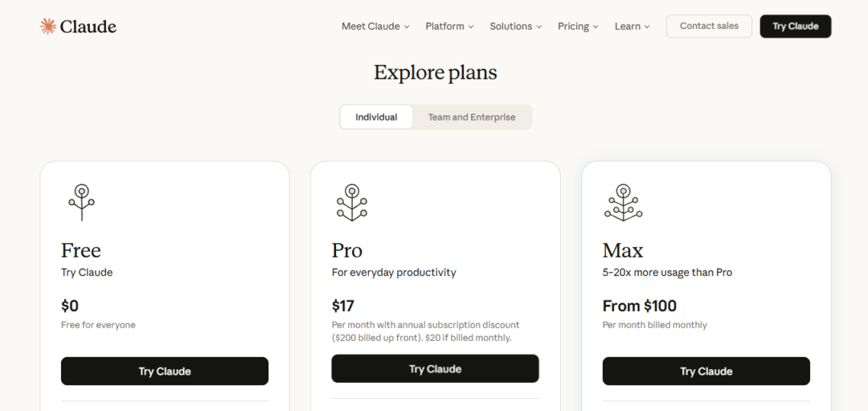Screen dimensions: 868x411
Task: Click the Max plan tree icon
Action: tap(623, 202)
